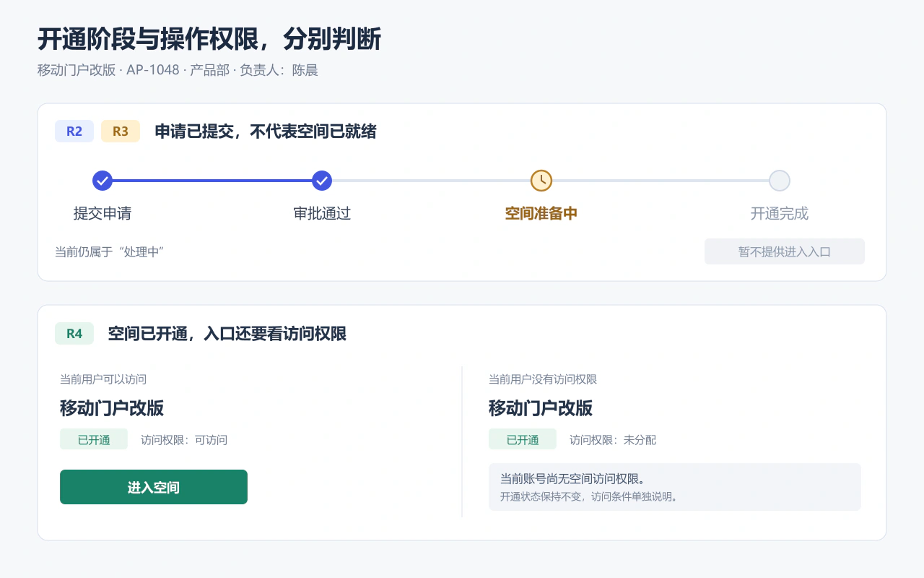
Task: Click the notice 当前账号尚无空间访问权限。
Action: click(x=572, y=479)
